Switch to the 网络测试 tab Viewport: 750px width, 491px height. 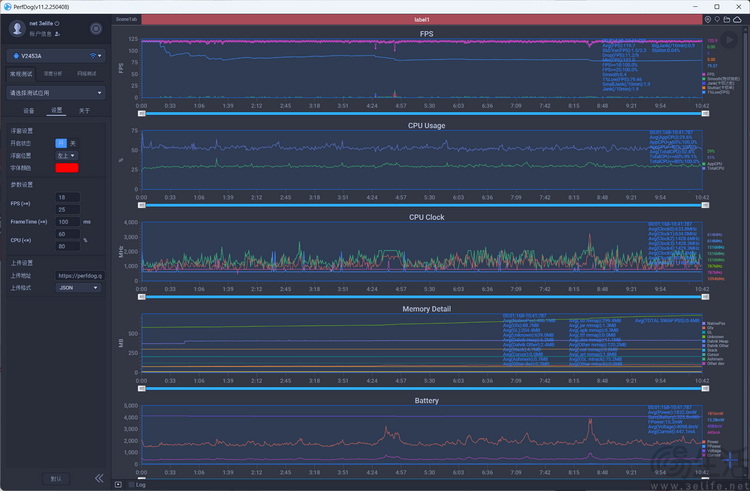point(87,74)
